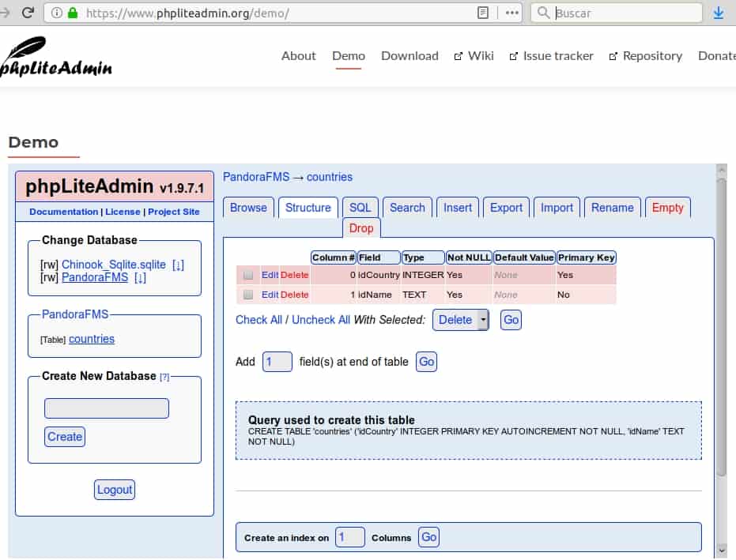Open the Insert tab
The image size is (736, 560).
pyautogui.click(x=458, y=207)
